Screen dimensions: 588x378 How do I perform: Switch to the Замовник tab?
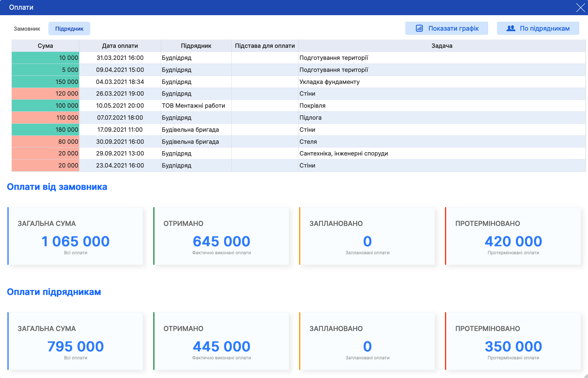click(27, 29)
